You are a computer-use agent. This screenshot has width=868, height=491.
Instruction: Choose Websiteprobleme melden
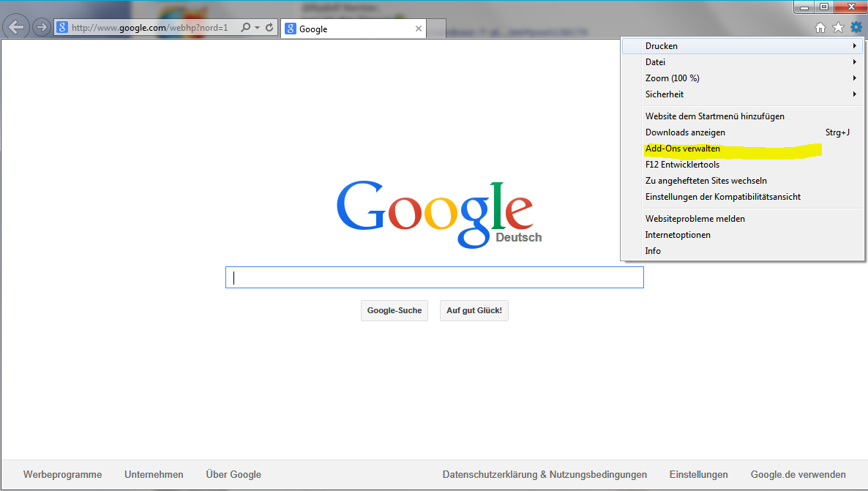(742, 219)
